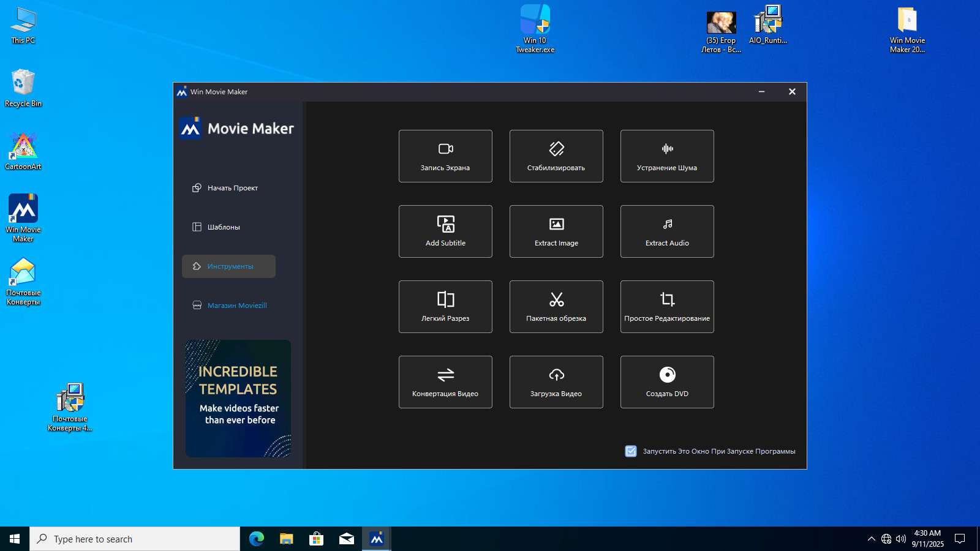980x551 pixels.
Task: Click the Incredible Templates banner
Action: point(238,399)
